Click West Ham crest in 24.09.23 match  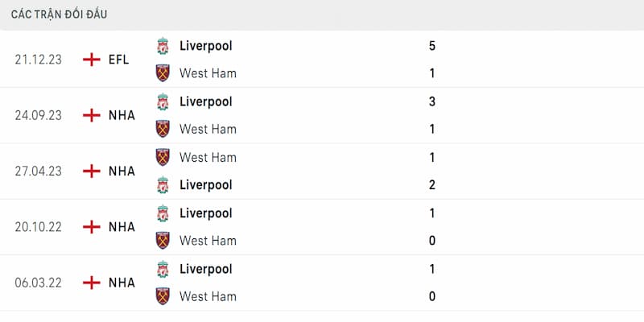click(163, 129)
